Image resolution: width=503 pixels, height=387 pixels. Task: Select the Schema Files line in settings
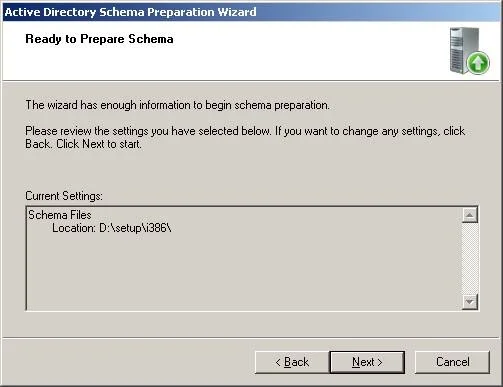coord(60,215)
